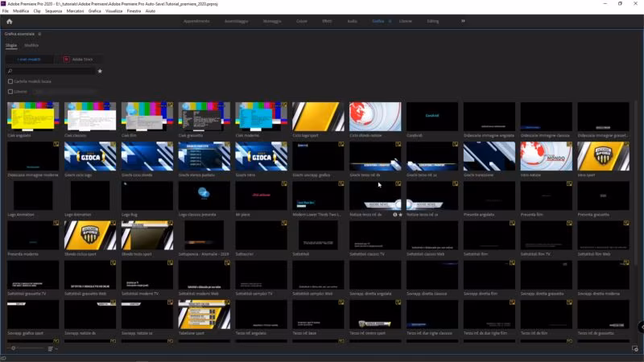Viewport: 644px width, 362px height.
Task: Switch to Editing workspace
Action: [x=433, y=22]
